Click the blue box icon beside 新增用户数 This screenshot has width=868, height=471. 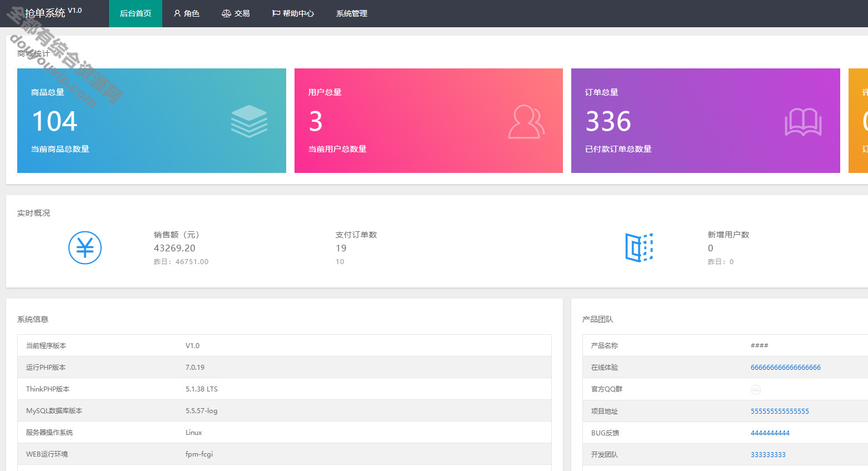point(639,247)
